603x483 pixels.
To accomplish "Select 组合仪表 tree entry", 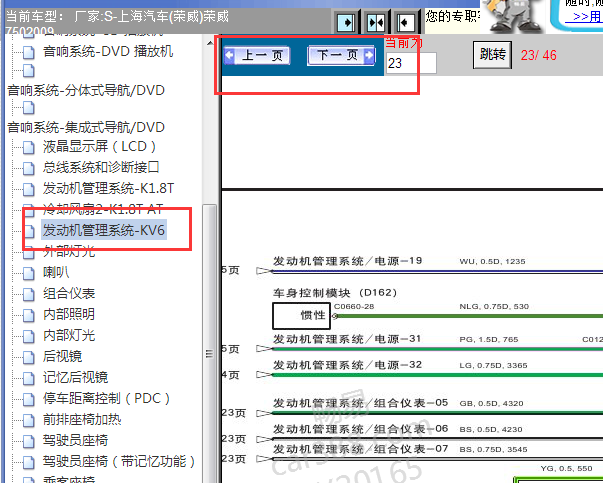I will tap(69, 293).
